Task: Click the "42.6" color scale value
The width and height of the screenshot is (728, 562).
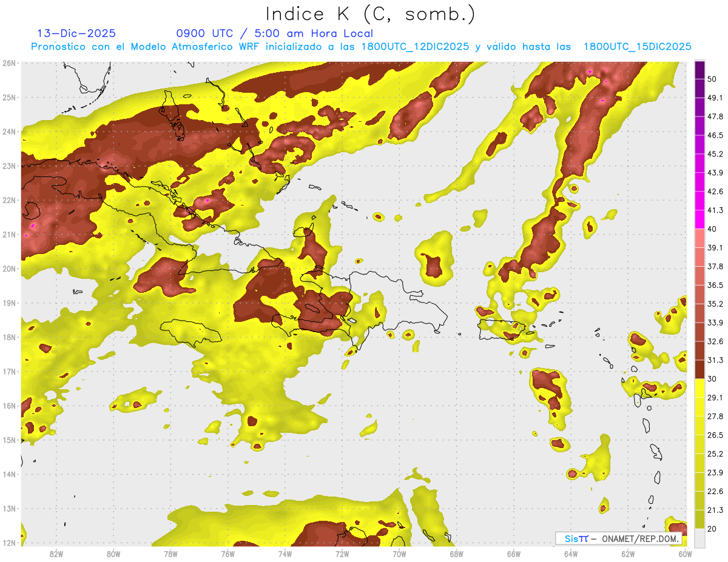Action: (715, 192)
